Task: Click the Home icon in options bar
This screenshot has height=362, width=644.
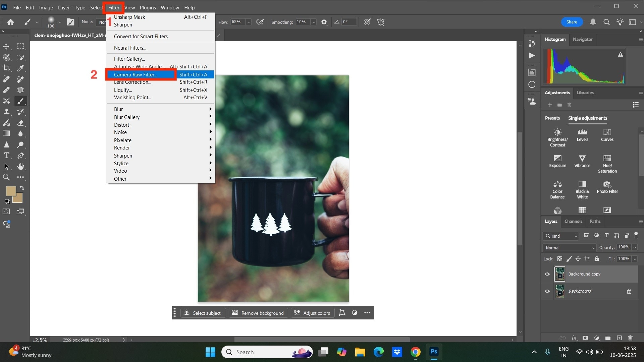Action: click(x=11, y=22)
